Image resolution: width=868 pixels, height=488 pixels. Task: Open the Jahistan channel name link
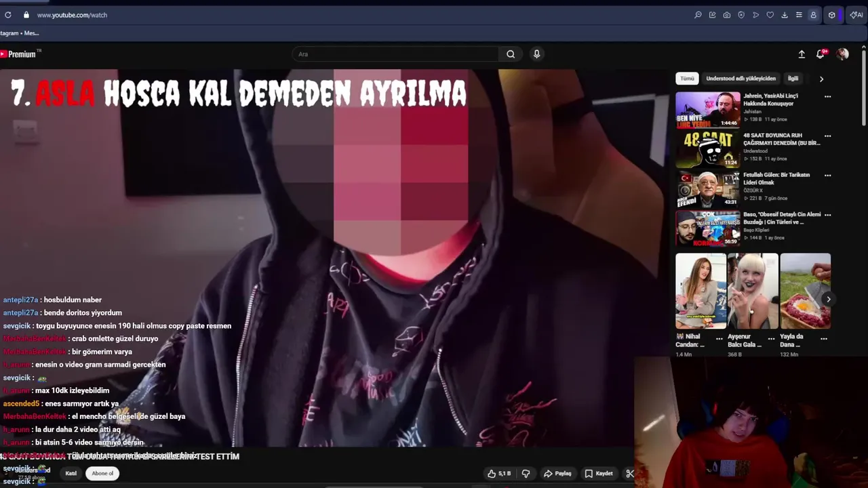coord(752,112)
